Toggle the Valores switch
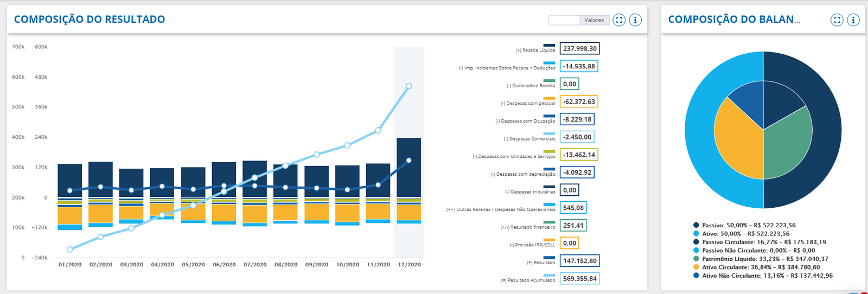Screen dimensions: 868x294 (579, 20)
